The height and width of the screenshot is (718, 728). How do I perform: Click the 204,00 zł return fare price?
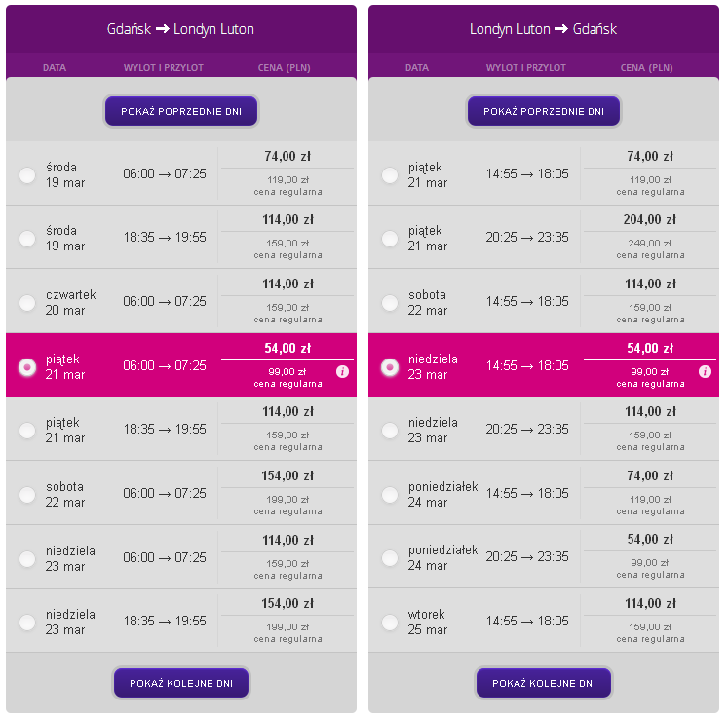(x=649, y=219)
